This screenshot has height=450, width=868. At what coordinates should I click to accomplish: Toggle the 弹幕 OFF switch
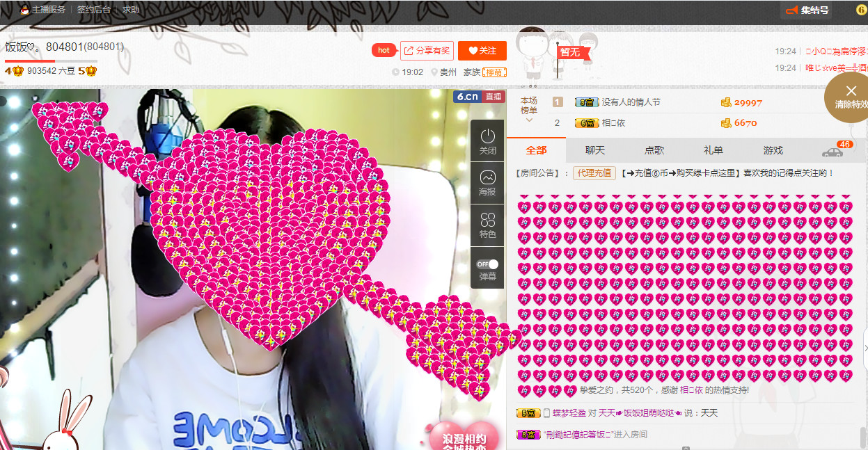pos(488,264)
